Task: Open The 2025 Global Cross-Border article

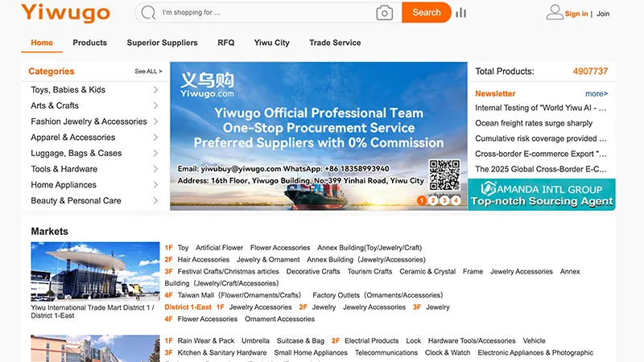Action: point(541,169)
